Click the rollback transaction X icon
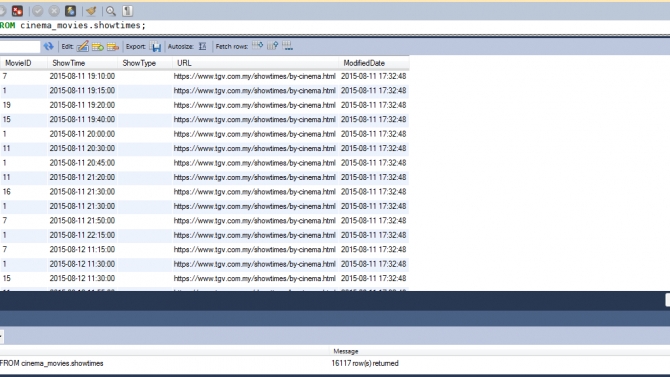Screen dimensions: 670x377 [54, 11]
